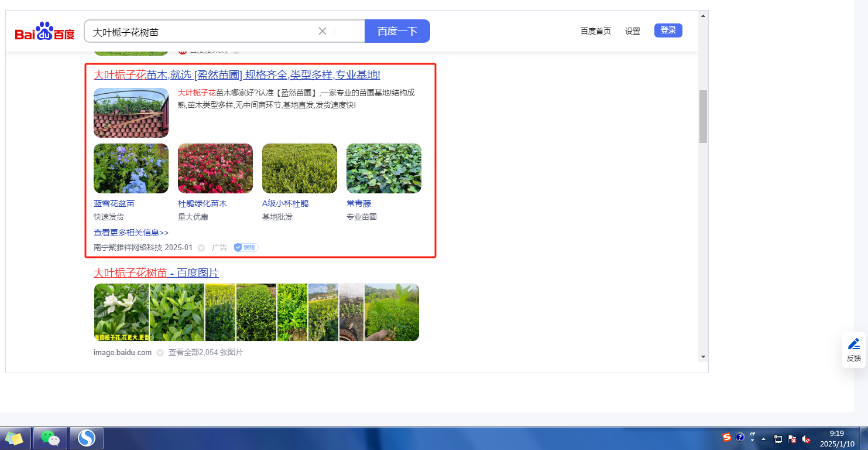Open the 百度首页 link
This screenshot has height=450, width=868.
click(x=596, y=31)
